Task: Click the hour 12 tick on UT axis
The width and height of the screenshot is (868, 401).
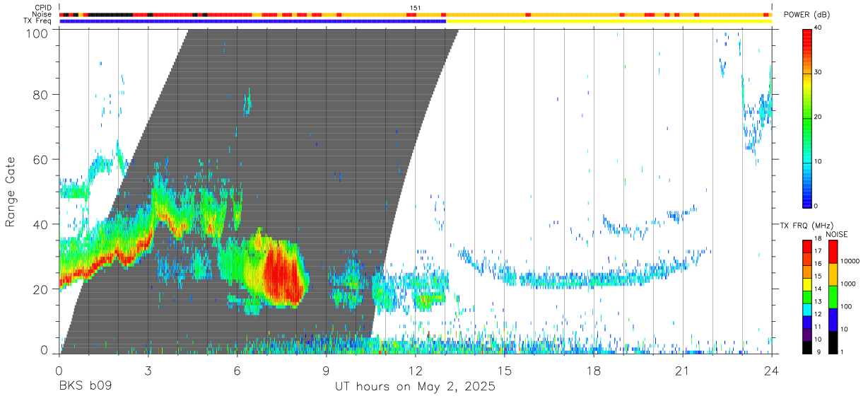Action: (416, 370)
